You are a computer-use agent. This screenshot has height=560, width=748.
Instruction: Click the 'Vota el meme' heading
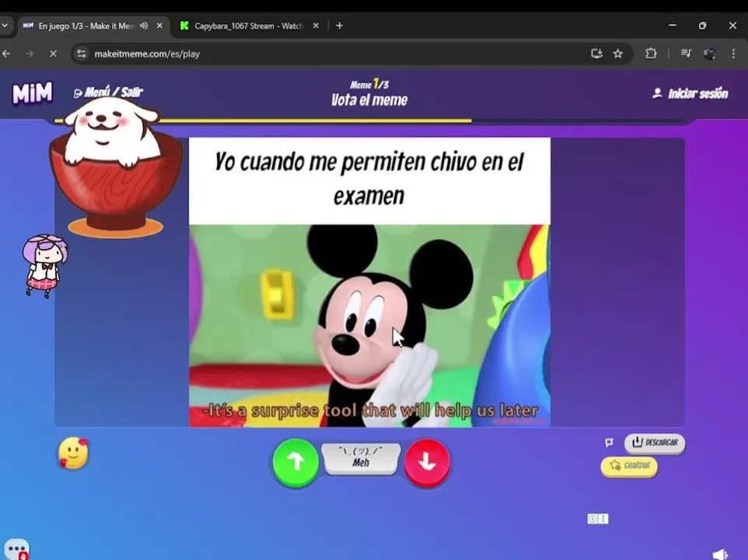click(369, 100)
